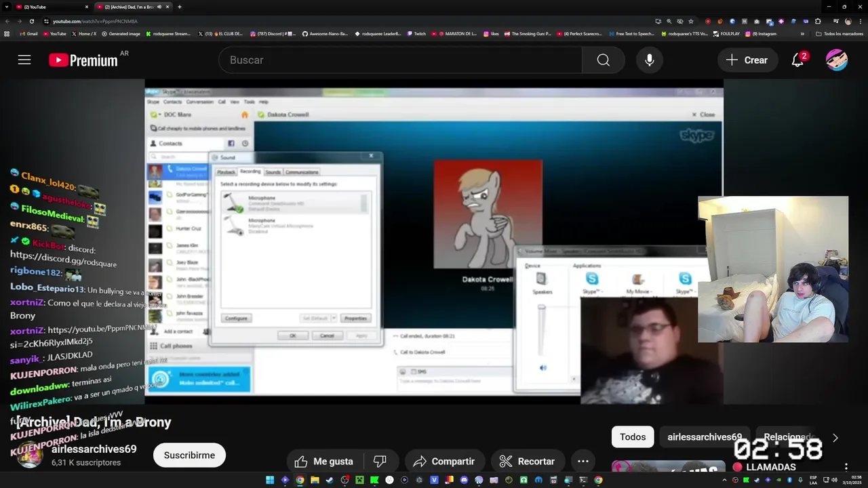Open Steam from the taskbar

point(330,480)
